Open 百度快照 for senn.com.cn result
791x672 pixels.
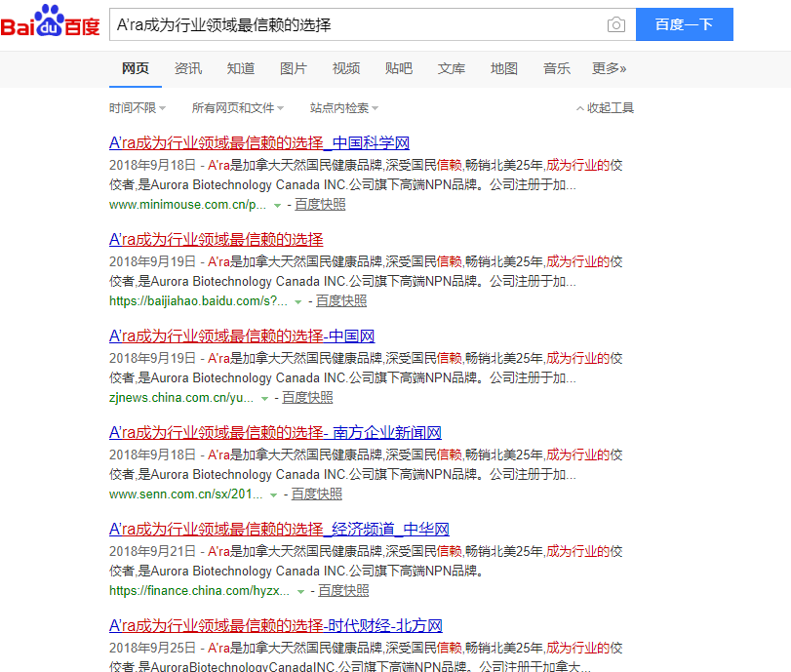[316, 494]
